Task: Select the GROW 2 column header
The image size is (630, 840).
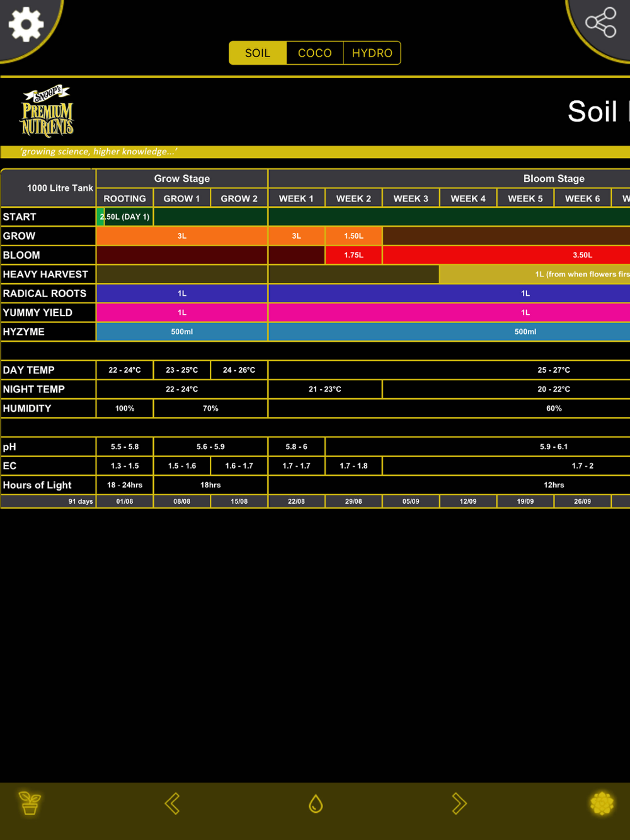Action: 239,198
